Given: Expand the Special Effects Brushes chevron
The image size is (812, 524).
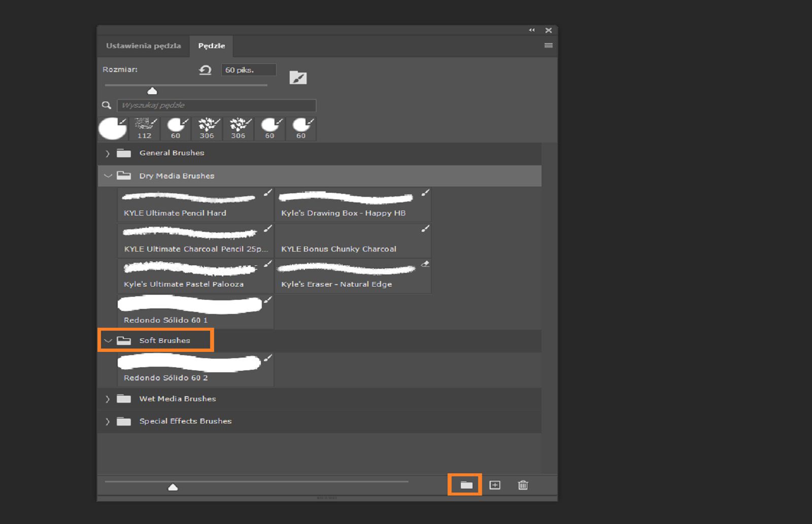Looking at the screenshot, I should coord(108,422).
